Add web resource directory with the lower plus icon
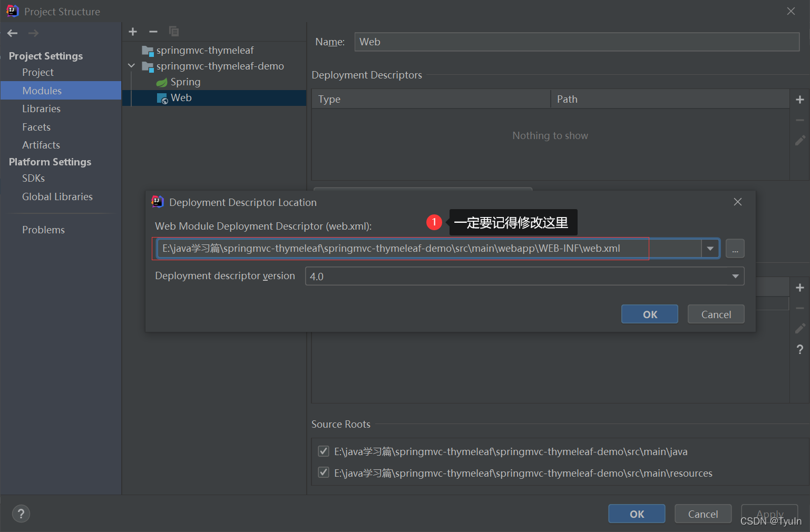The width and height of the screenshot is (810, 532). [799, 288]
